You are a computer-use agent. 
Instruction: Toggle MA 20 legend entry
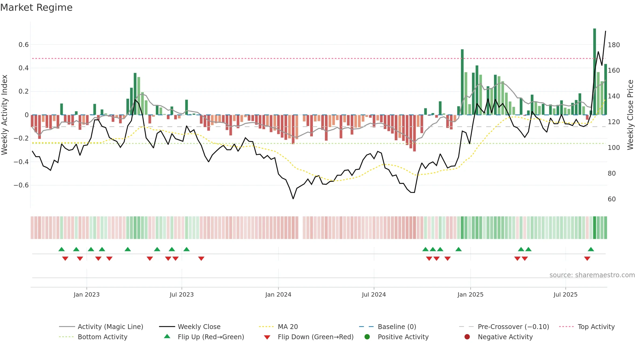click(278, 327)
